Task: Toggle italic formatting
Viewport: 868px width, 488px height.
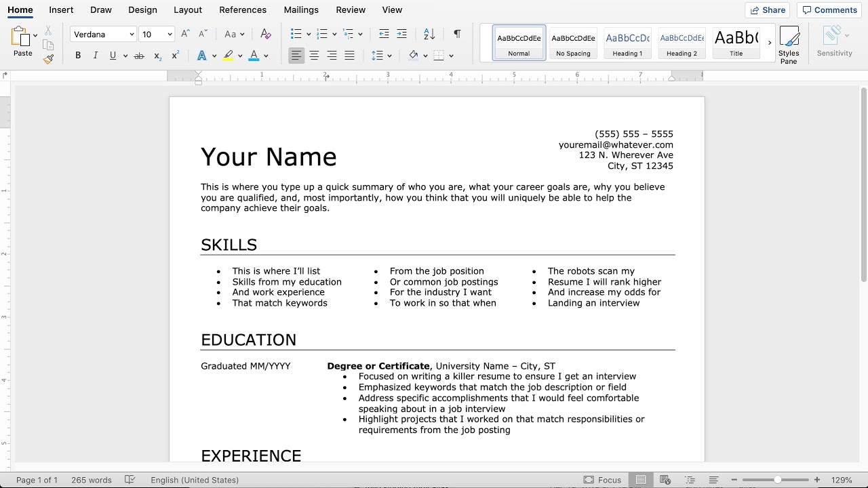Action: click(96, 56)
